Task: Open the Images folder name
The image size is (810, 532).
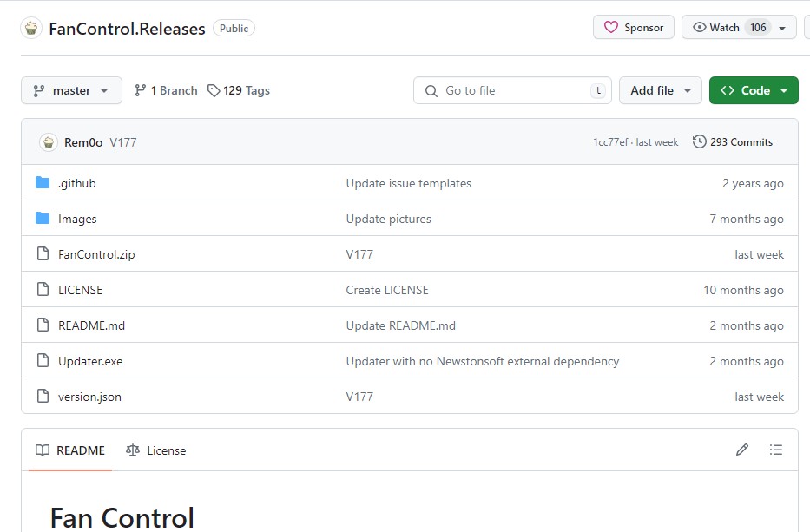Action: (x=77, y=219)
